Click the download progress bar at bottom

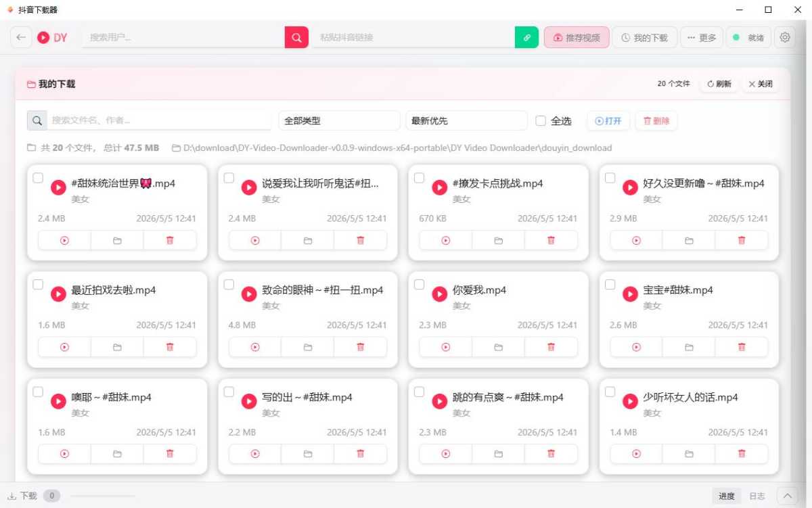pyautogui.click(x=103, y=496)
